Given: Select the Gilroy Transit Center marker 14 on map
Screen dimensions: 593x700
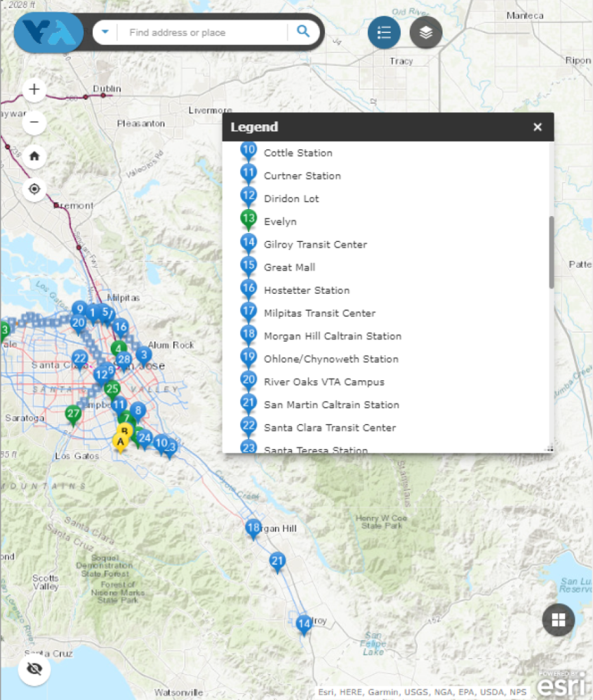Looking at the screenshot, I should click(x=304, y=623).
